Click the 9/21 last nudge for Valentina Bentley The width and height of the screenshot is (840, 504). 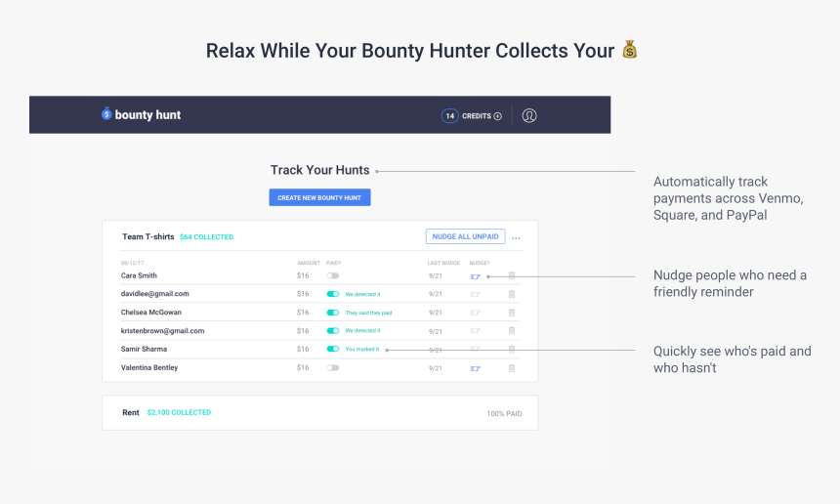click(436, 368)
